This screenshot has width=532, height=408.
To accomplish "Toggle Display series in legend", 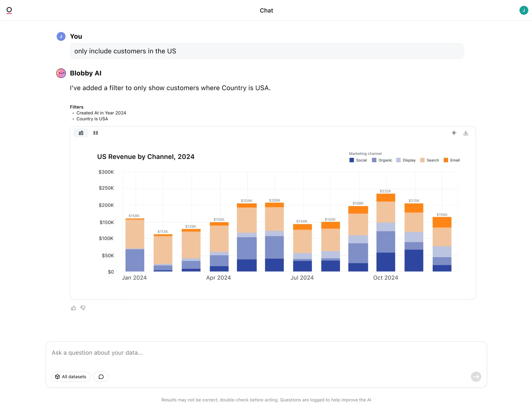I will point(406,160).
